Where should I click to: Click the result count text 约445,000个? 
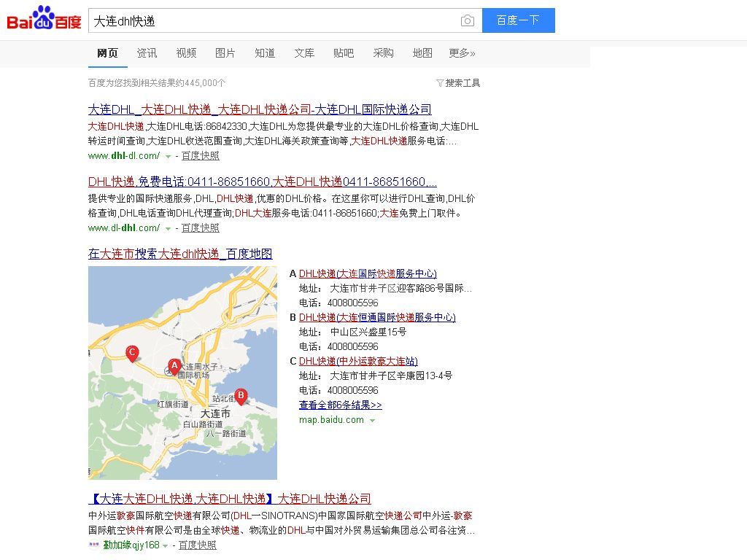[158, 83]
